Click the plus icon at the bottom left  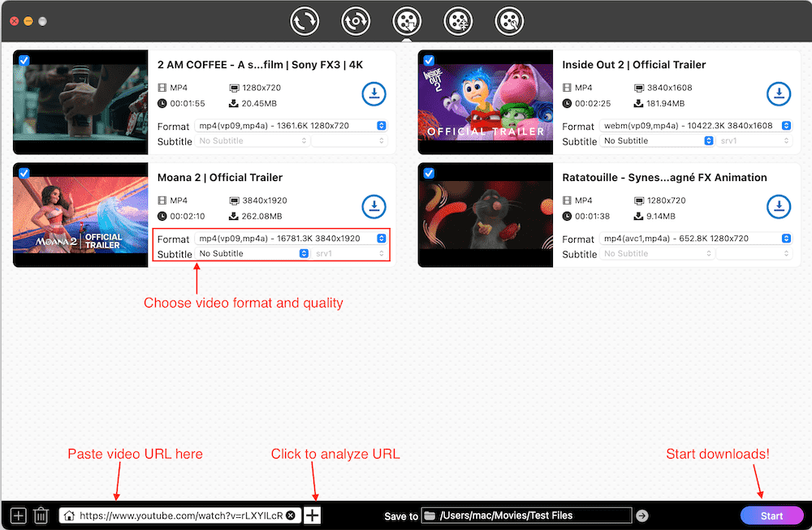click(17, 515)
